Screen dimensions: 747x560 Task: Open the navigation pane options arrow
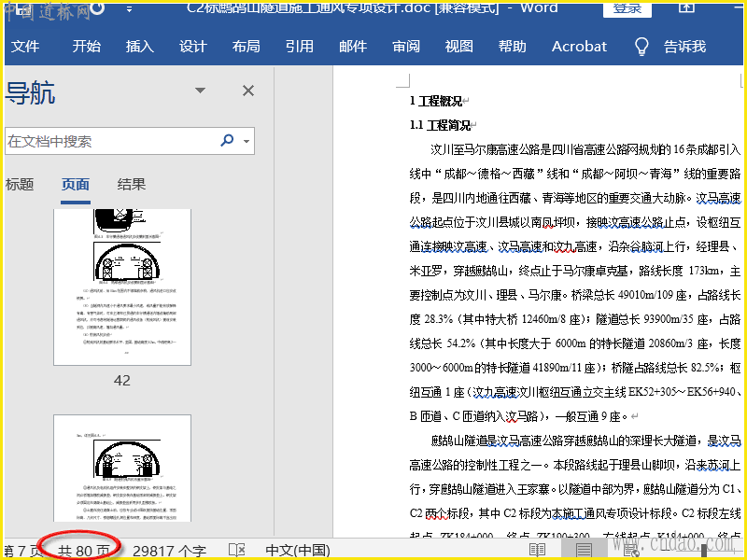(x=200, y=91)
